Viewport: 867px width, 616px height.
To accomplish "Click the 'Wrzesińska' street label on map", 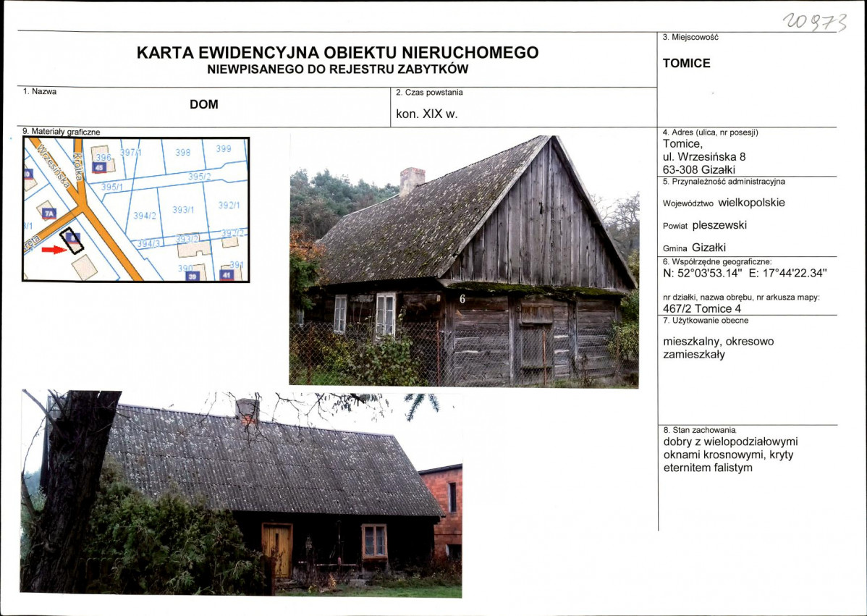I will [x=54, y=165].
